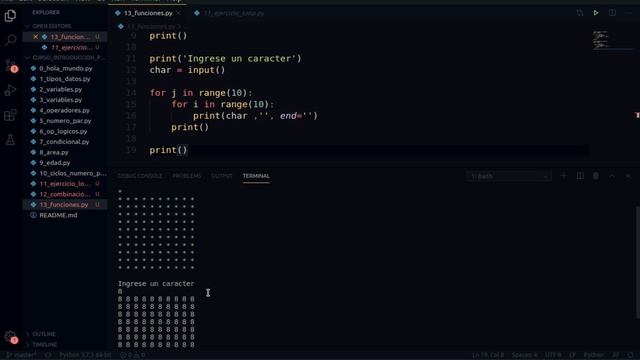Open the Source Control view in the activity bar

[10, 65]
